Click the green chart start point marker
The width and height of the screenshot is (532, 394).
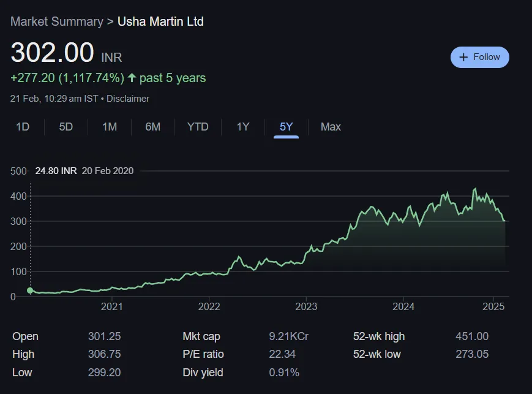(x=30, y=290)
